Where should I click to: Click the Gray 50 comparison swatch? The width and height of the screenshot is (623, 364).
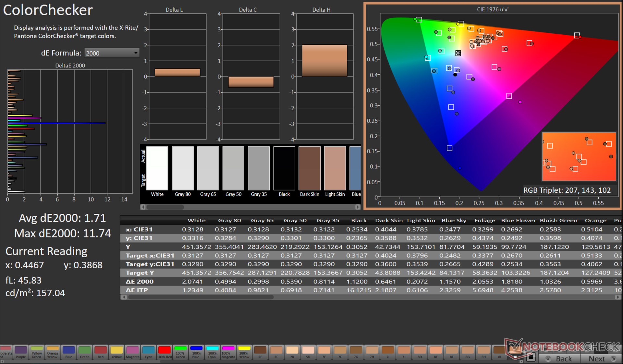click(x=233, y=168)
